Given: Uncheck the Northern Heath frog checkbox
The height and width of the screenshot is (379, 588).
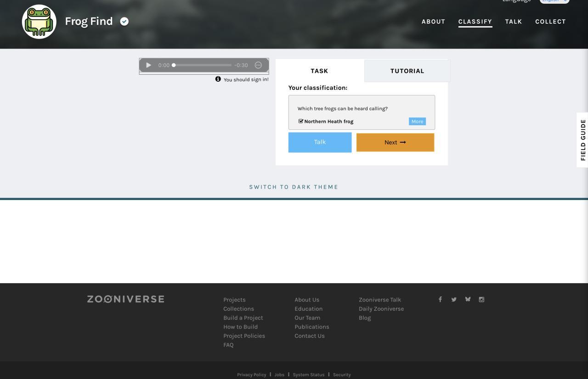Looking at the screenshot, I should click(301, 121).
